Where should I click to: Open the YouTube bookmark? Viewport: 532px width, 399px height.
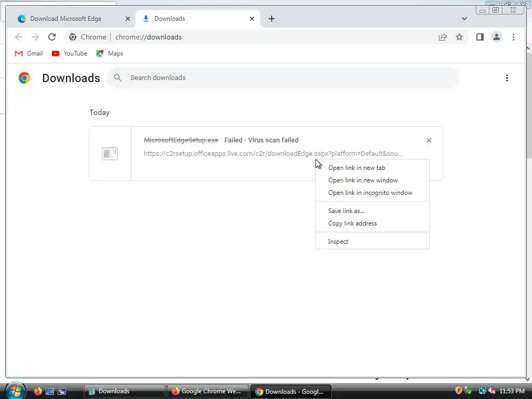70,54
